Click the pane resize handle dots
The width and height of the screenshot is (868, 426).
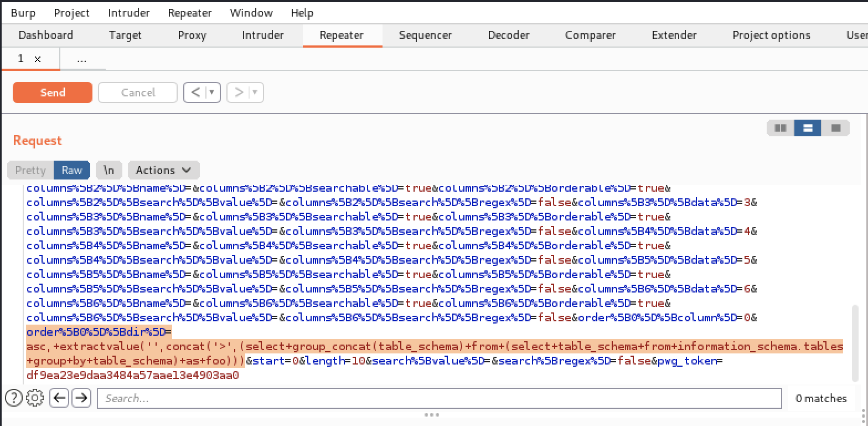pos(432,414)
